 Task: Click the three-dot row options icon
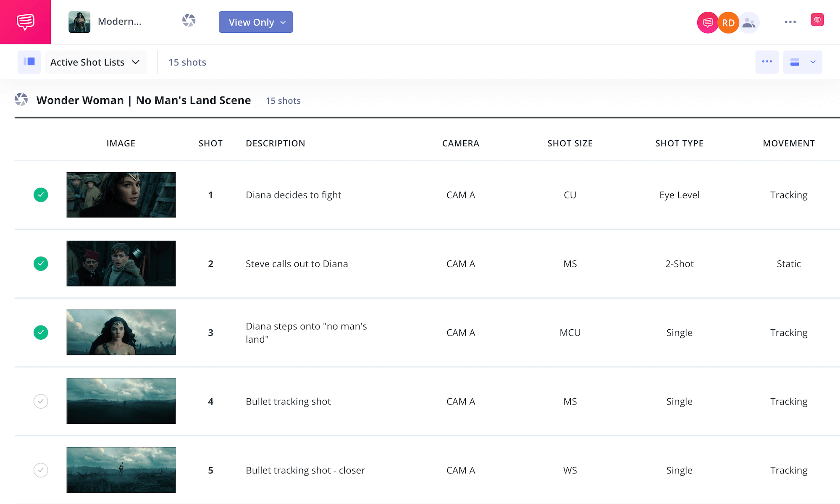767,62
